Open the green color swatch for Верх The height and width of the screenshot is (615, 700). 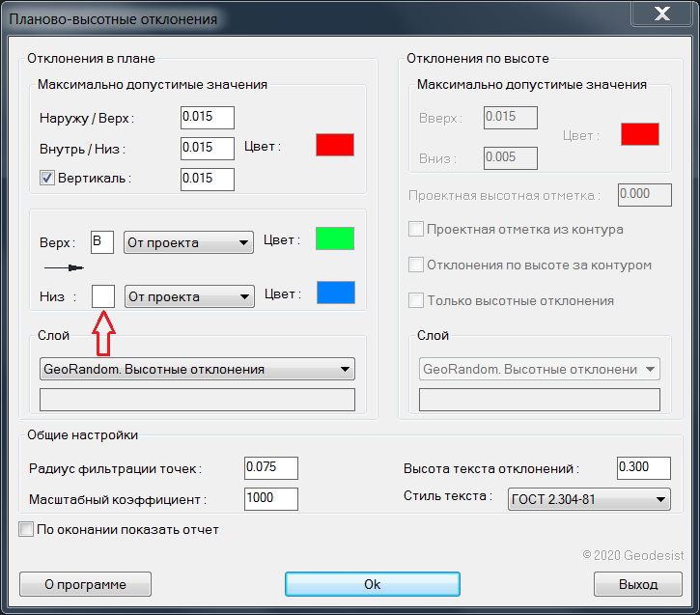pos(335,238)
